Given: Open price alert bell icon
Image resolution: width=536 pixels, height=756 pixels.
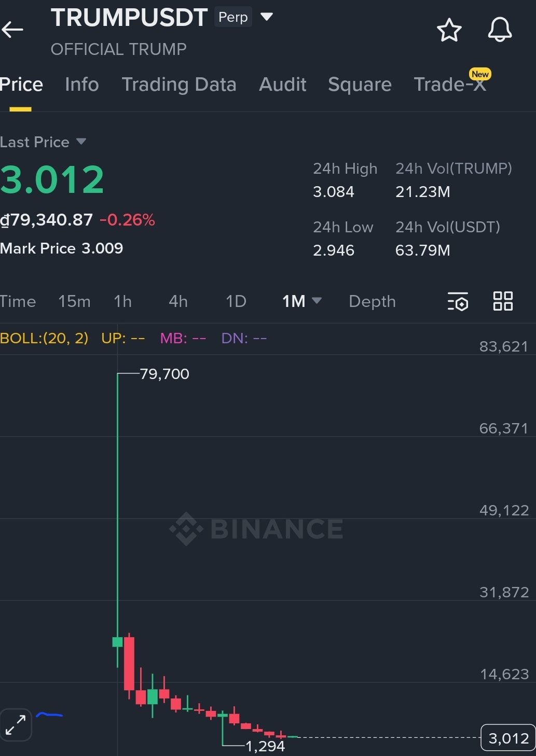Looking at the screenshot, I should click(x=500, y=30).
